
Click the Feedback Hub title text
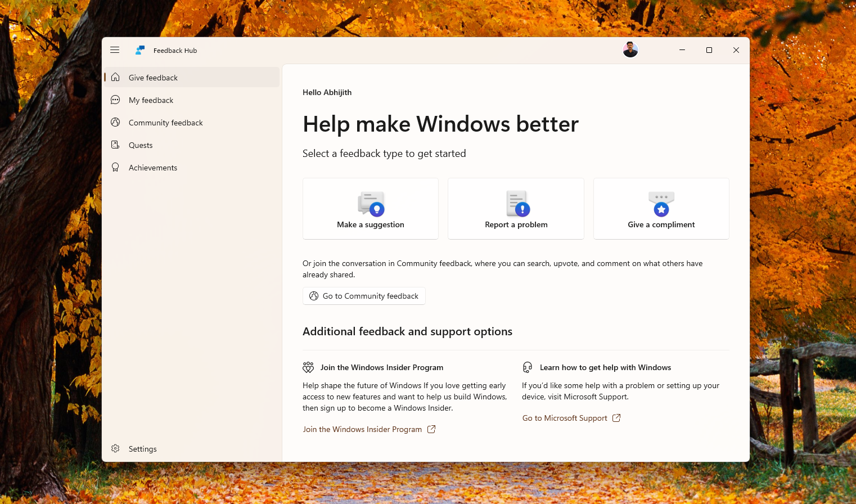[175, 51]
